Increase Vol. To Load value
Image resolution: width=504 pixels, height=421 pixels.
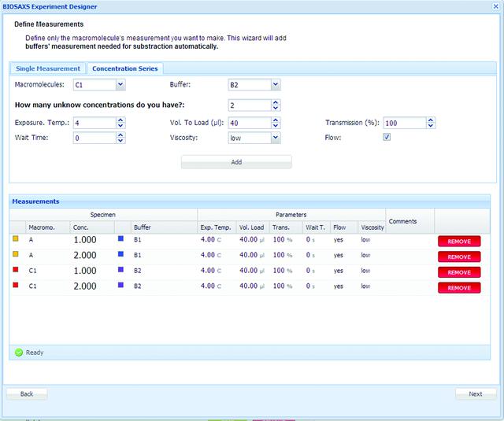276,120
